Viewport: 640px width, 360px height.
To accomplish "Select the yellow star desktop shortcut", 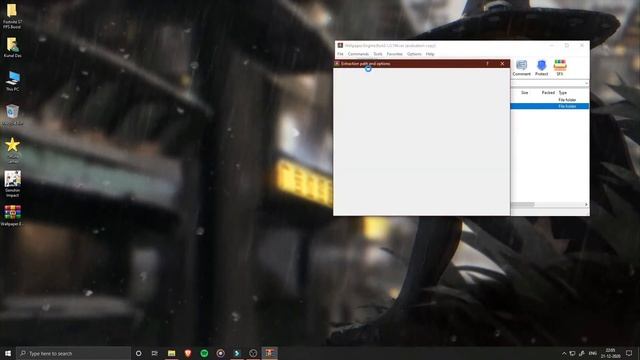I will coord(13,150).
